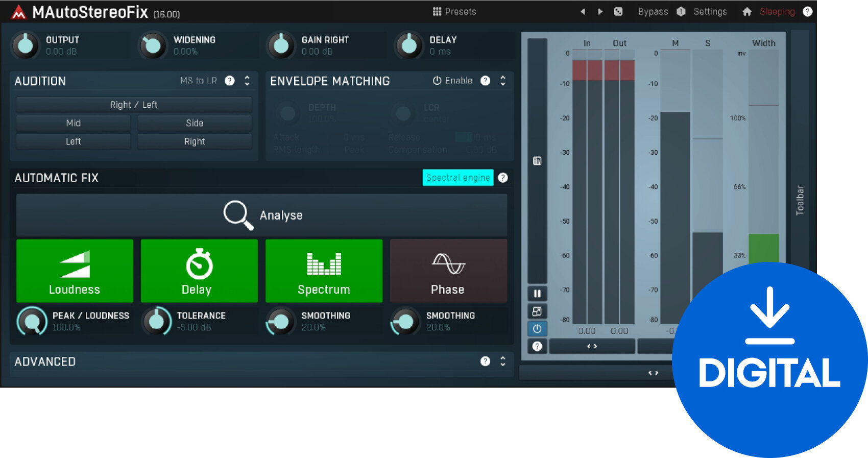Viewport: 868px width, 458px height.
Task: Click the Sleeping status label
Action: pyautogui.click(x=777, y=11)
